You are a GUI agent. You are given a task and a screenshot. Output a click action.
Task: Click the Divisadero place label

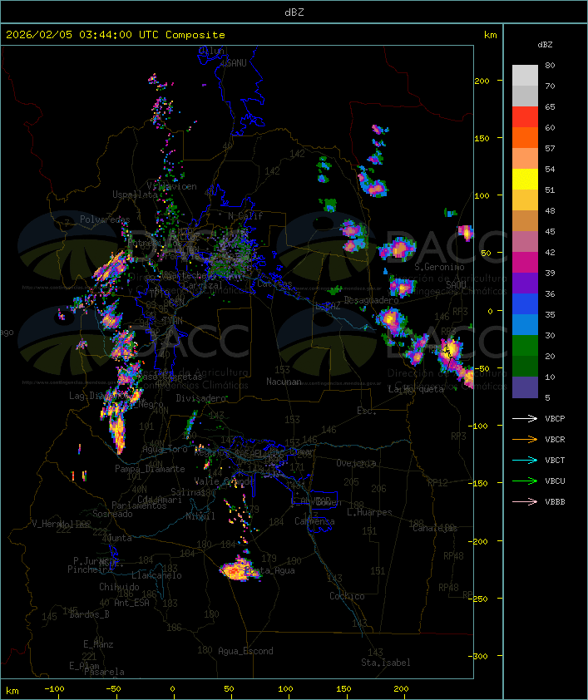pos(201,397)
